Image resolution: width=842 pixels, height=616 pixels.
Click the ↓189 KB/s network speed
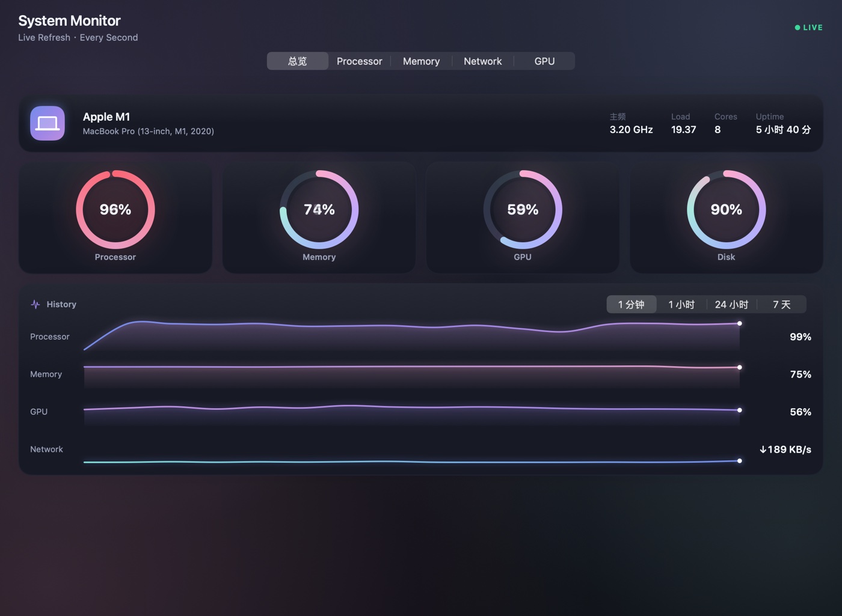tap(785, 450)
